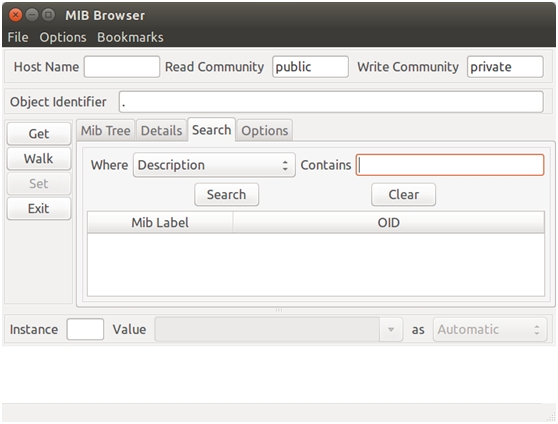Click the Object Identifier text box

[331, 102]
